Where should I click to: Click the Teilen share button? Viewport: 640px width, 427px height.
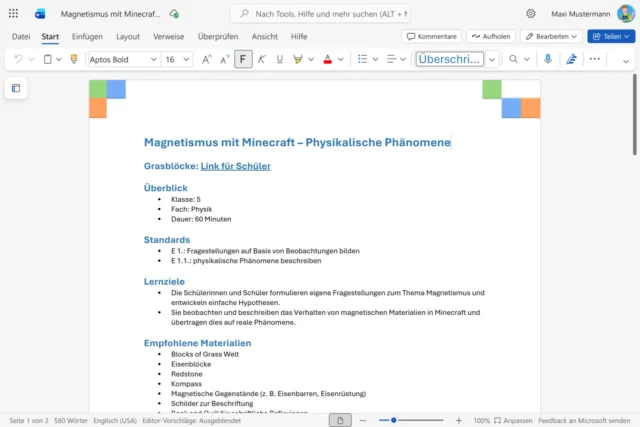(x=611, y=36)
